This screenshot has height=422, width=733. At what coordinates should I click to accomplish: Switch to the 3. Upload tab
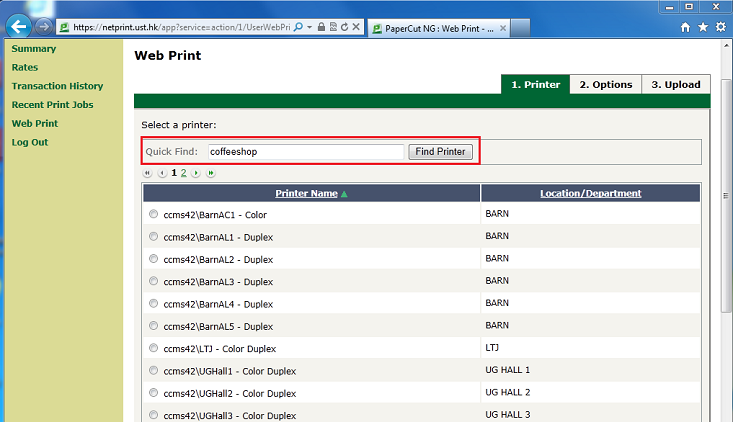676,85
